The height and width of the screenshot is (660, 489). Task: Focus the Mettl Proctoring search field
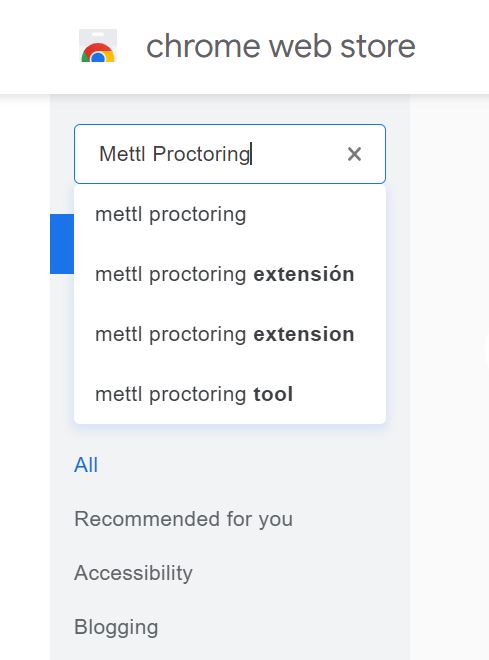230,154
